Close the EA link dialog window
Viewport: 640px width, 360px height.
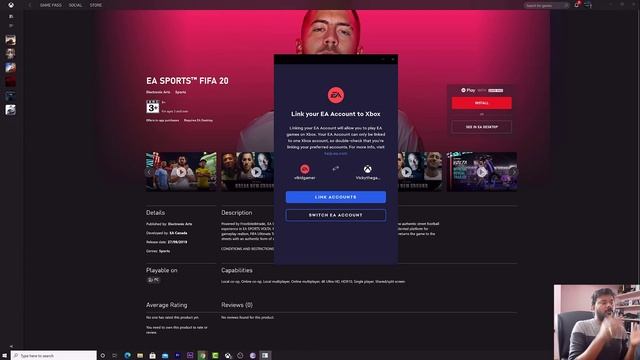393,59
